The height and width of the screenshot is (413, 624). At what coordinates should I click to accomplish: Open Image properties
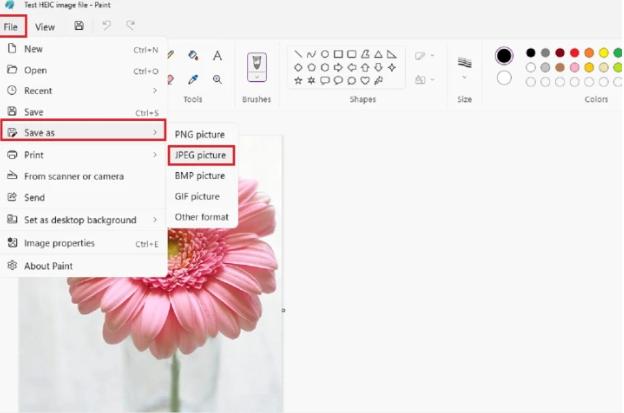pyautogui.click(x=83, y=243)
